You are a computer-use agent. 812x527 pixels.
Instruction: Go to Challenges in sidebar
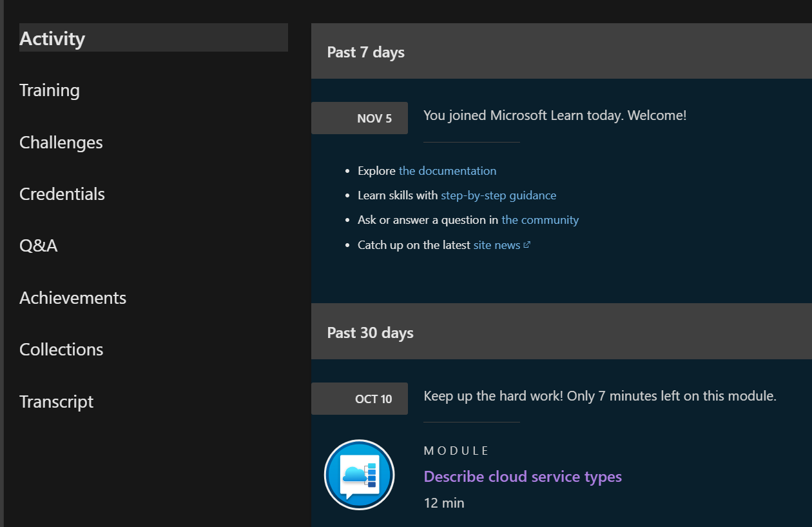(61, 142)
